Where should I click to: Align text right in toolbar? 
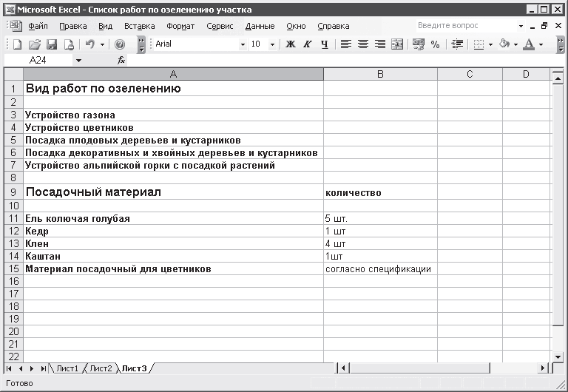tap(380, 44)
